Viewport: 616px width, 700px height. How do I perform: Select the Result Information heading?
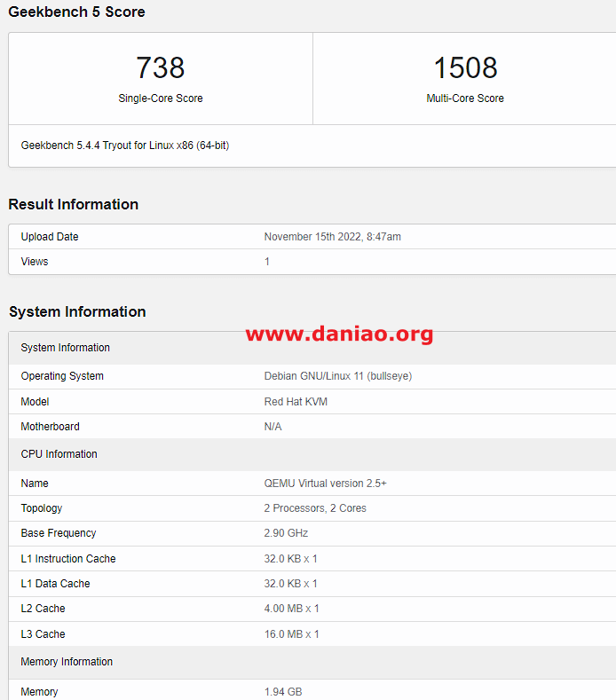click(x=73, y=204)
